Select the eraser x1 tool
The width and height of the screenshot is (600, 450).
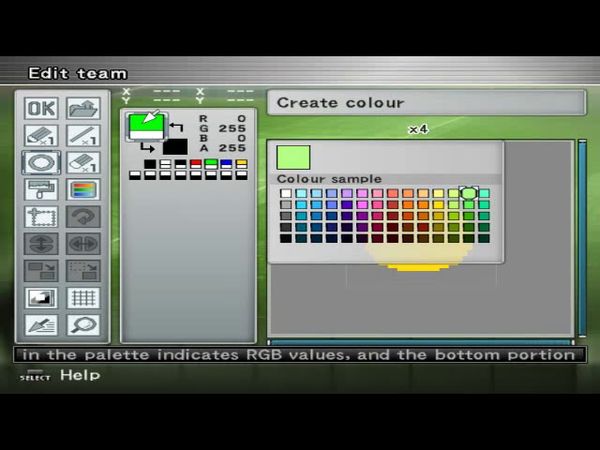pyautogui.click(x=83, y=162)
